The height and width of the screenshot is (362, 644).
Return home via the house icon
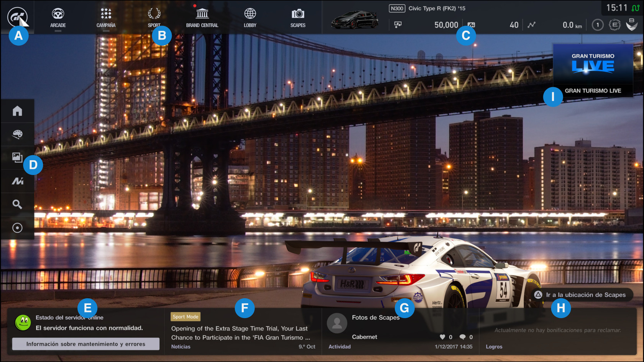[17, 111]
